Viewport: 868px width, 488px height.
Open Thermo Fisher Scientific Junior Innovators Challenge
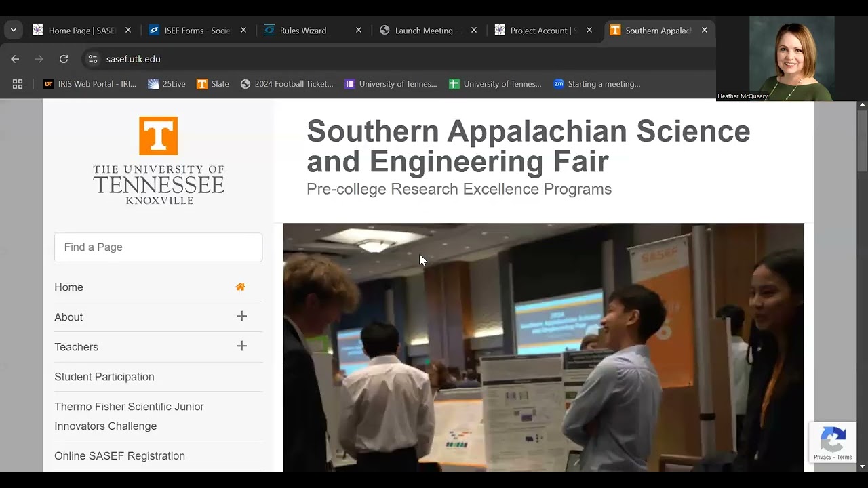[129, 416]
